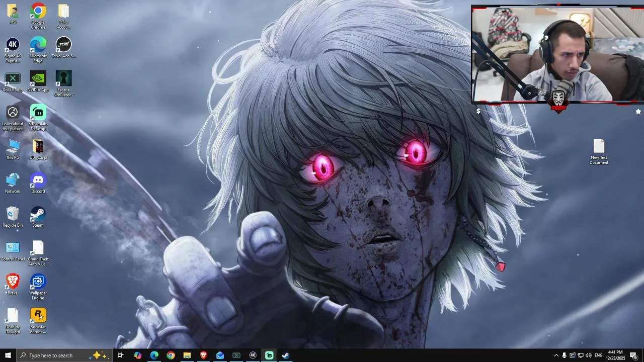The width and height of the screenshot is (644, 362).
Task: Launch Copilot from the taskbar
Action: coord(138,355)
